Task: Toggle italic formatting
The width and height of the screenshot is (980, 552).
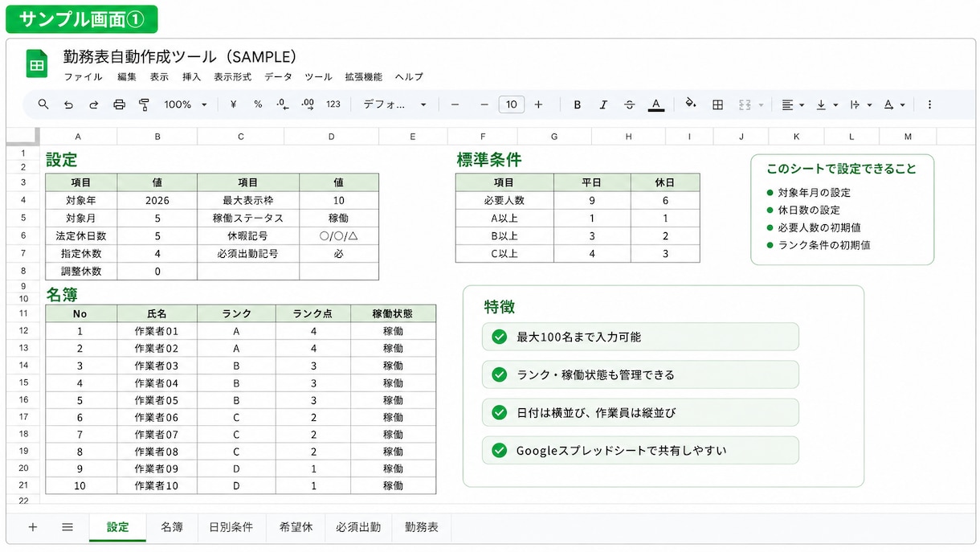Action: pos(603,104)
